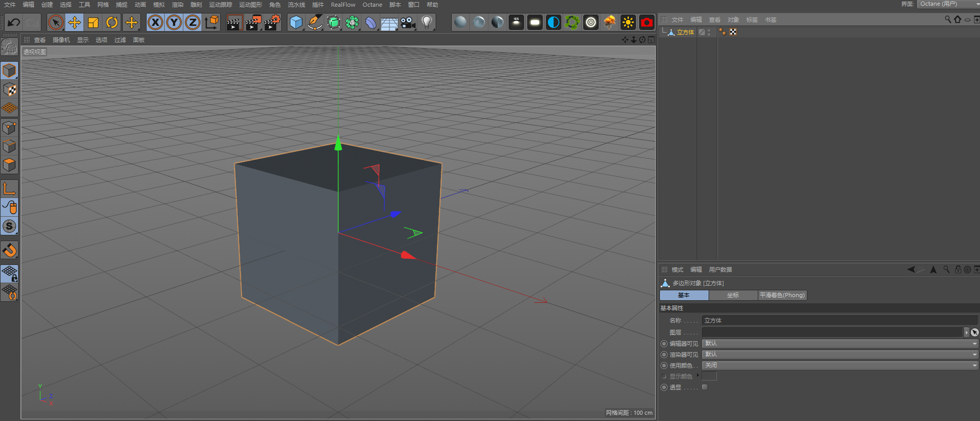
Task: Open the viewport 摄像机 menu
Action: click(61, 40)
